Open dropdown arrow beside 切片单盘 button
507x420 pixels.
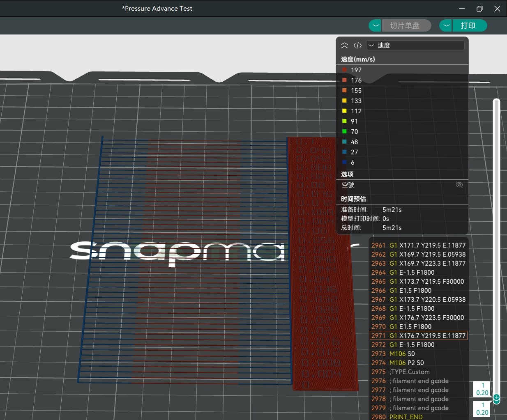pos(375,25)
